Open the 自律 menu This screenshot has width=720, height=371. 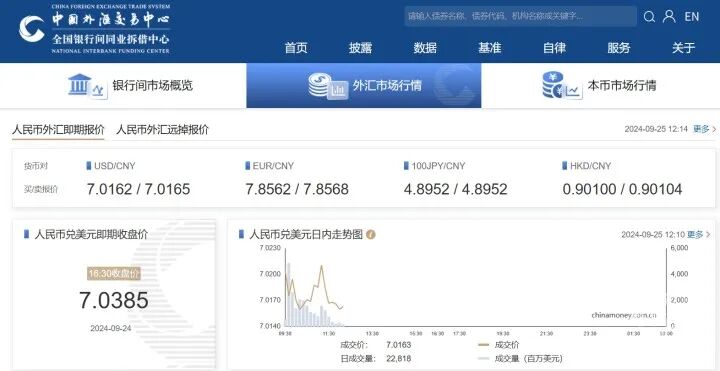click(554, 48)
